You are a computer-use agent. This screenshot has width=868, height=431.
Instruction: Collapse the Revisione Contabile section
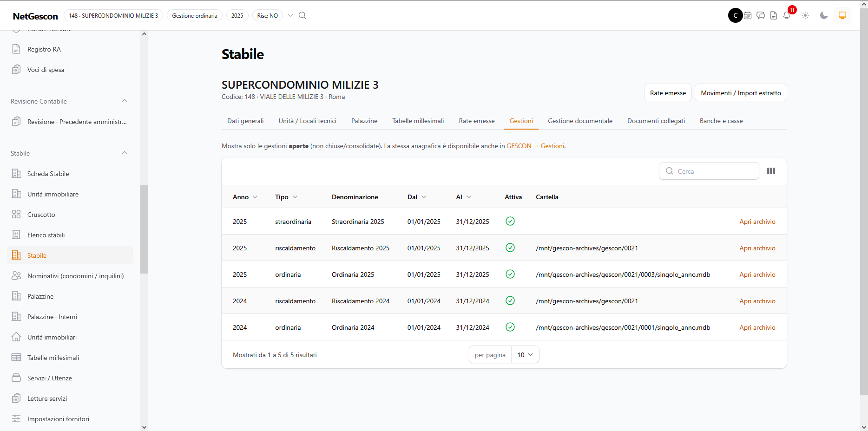tap(125, 101)
